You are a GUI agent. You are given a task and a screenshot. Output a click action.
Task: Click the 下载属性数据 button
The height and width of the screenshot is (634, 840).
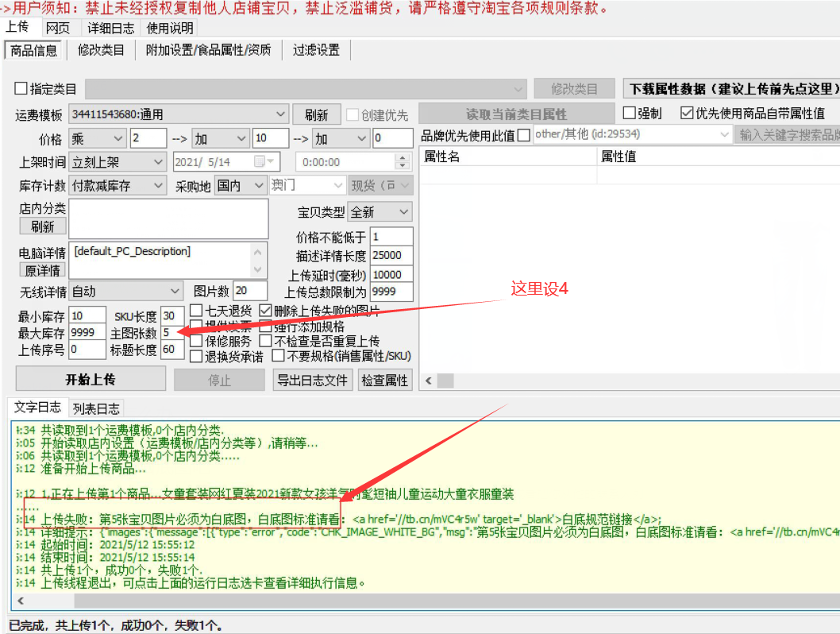tap(732, 88)
